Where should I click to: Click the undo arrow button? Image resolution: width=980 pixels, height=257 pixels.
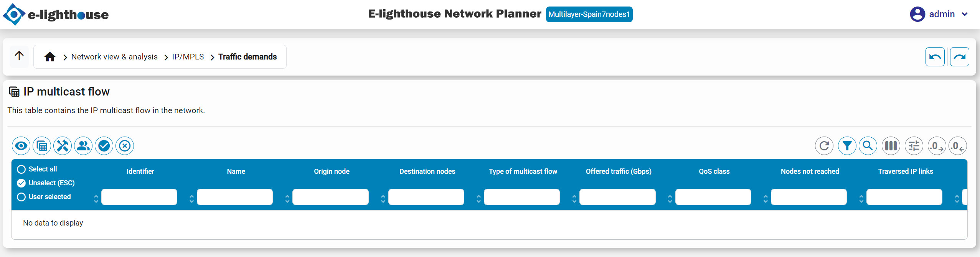[935, 56]
